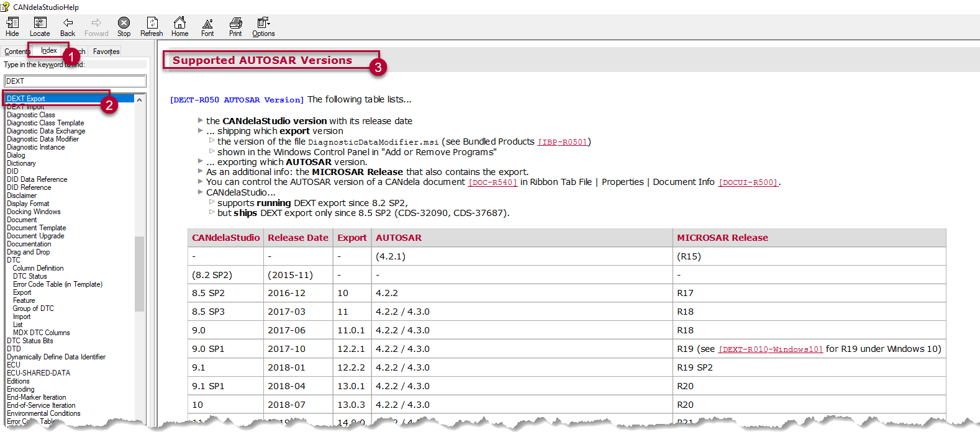The height and width of the screenshot is (432, 980).
Task: Print the current help topic
Action: [x=235, y=27]
